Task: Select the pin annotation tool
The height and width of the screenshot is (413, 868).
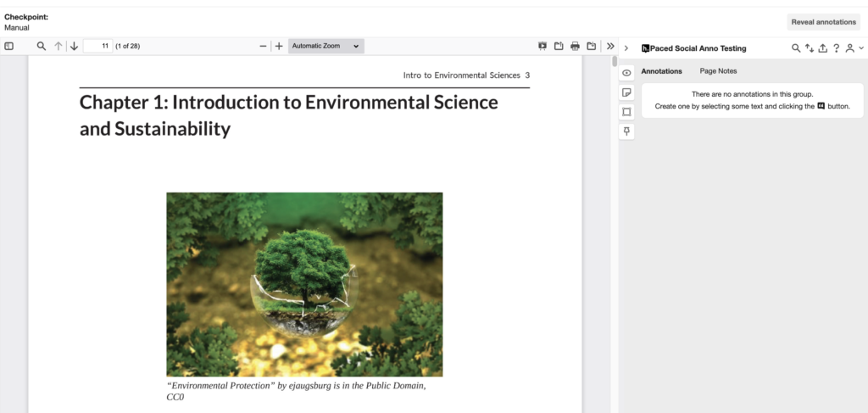Action: click(626, 131)
